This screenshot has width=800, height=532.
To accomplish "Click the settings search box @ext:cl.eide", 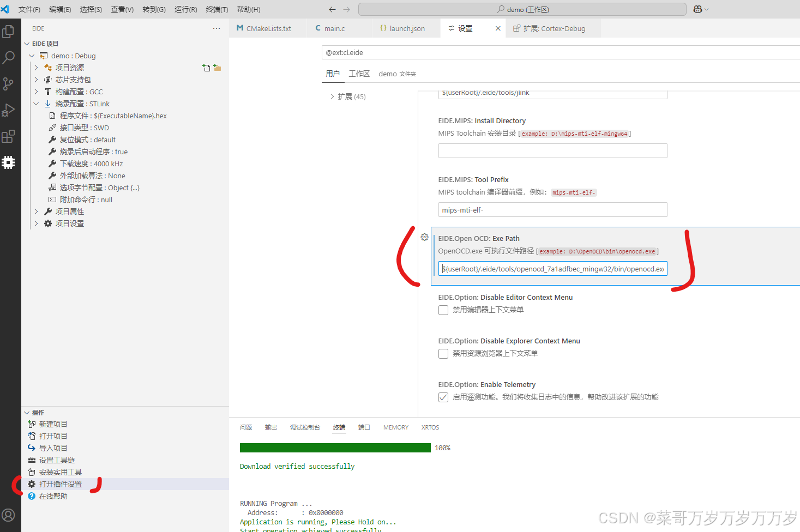I will (561, 52).
